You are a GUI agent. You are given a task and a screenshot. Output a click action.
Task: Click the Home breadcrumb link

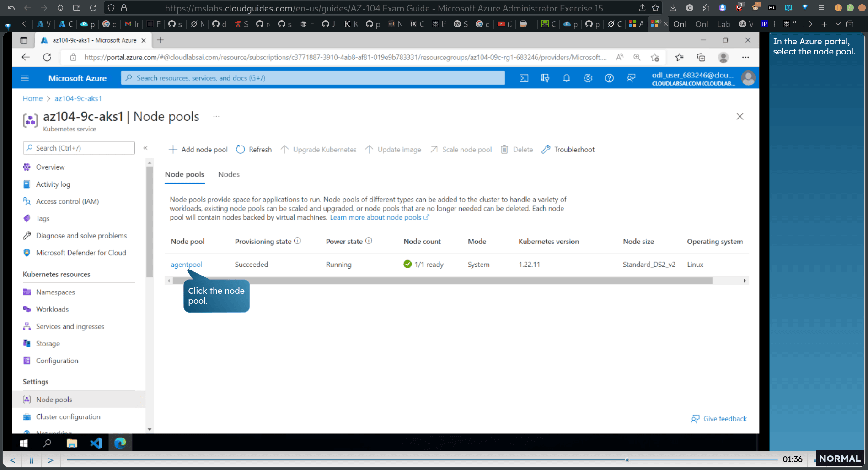pos(32,98)
